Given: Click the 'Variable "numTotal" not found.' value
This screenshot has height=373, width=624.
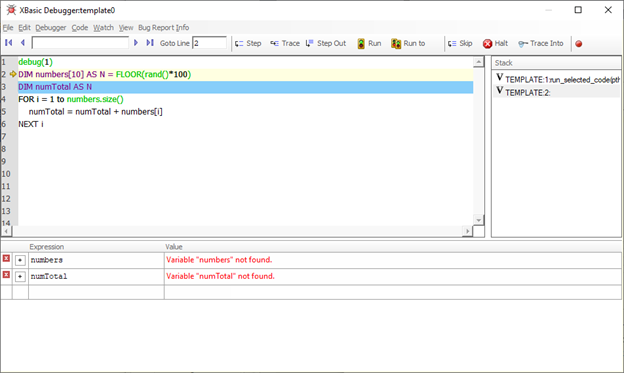Looking at the screenshot, I should (220, 276).
